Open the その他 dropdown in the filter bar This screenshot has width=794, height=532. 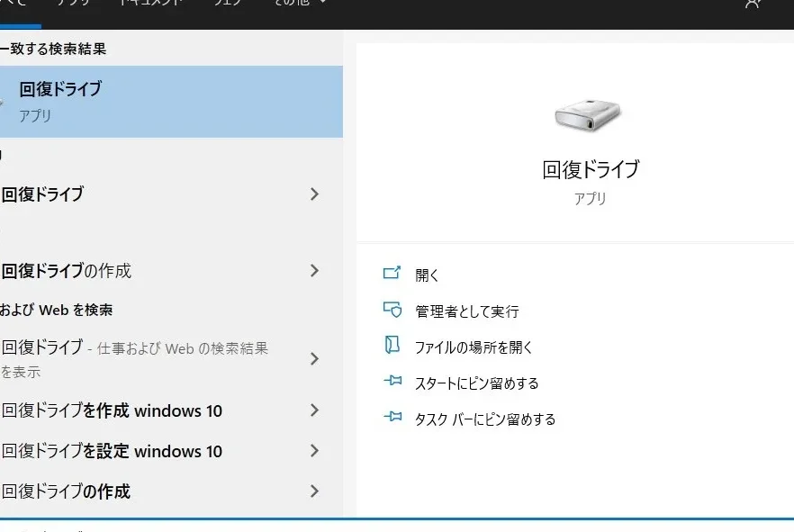(x=301, y=4)
